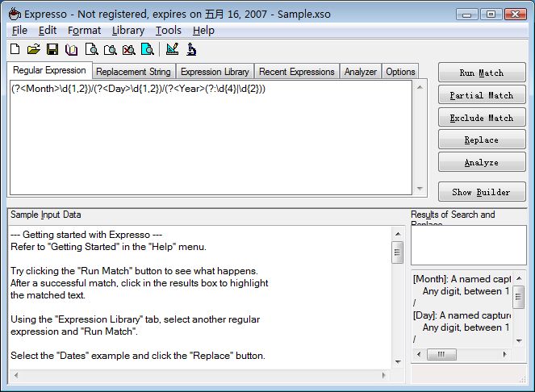Screen dimensions: 535x392
Task: Click the Analyze button
Action: pyautogui.click(x=482, y=162)
